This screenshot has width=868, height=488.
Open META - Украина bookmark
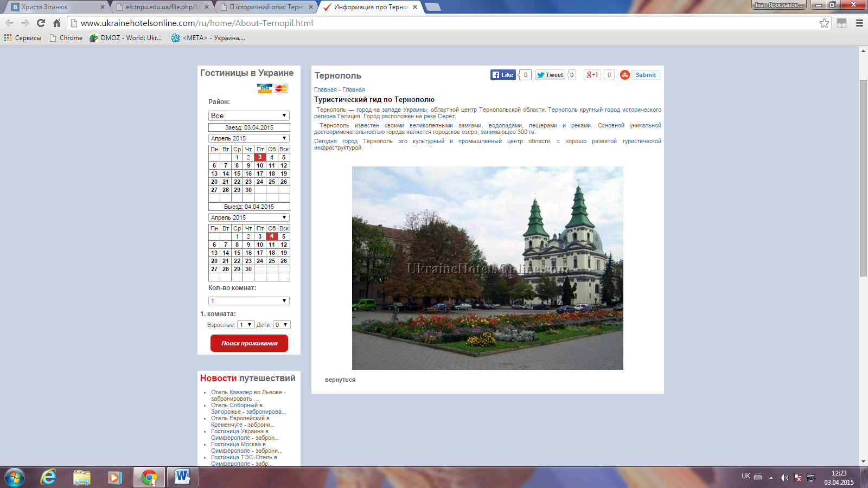click(x=208, y=38)
